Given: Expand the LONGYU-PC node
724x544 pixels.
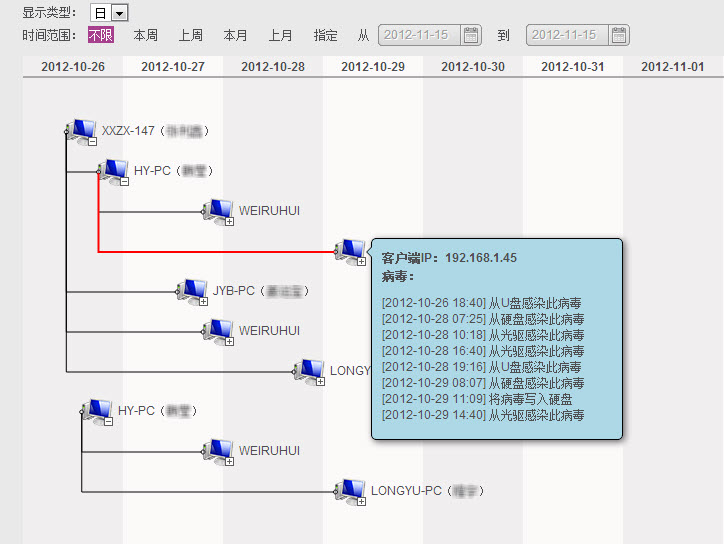Looking at the screenshot, I should click(362, 501).
